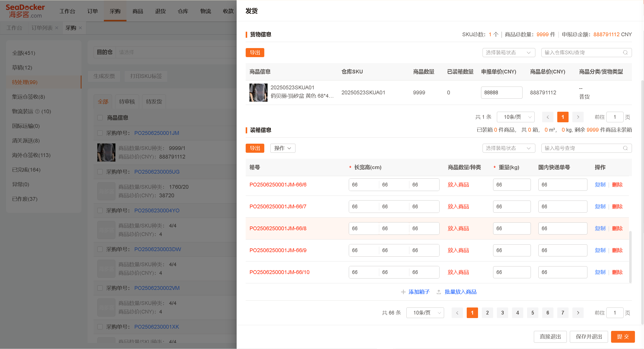The width and height of the screenshot is (644, 349).
Task: Open goods table 10条/页 page size selector
Action: pos(516,117)
